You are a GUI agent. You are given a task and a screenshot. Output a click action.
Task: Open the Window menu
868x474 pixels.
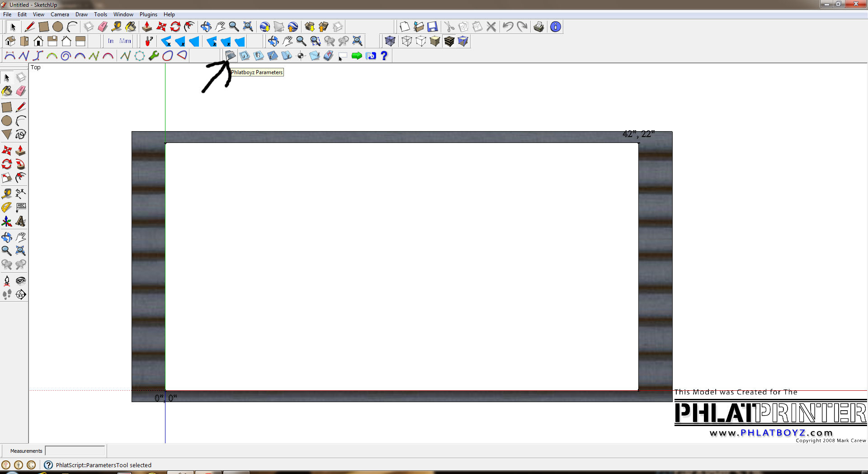coord(123,14)
